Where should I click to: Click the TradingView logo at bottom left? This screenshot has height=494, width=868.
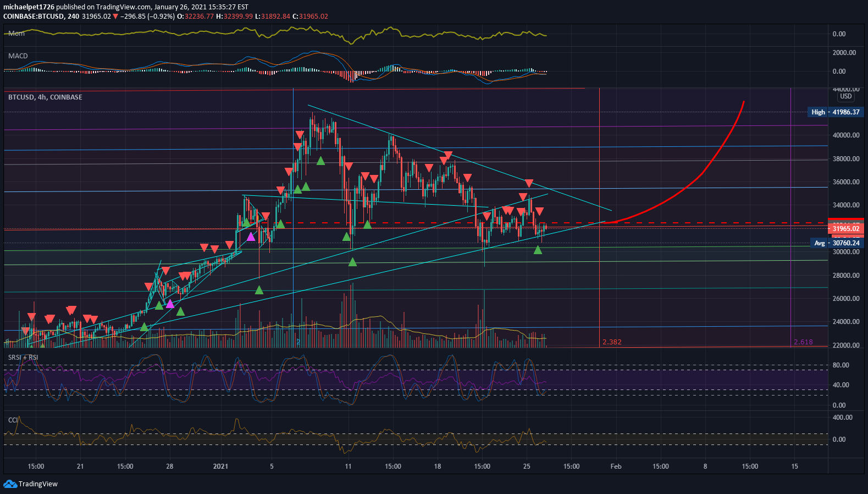(30, 484)
